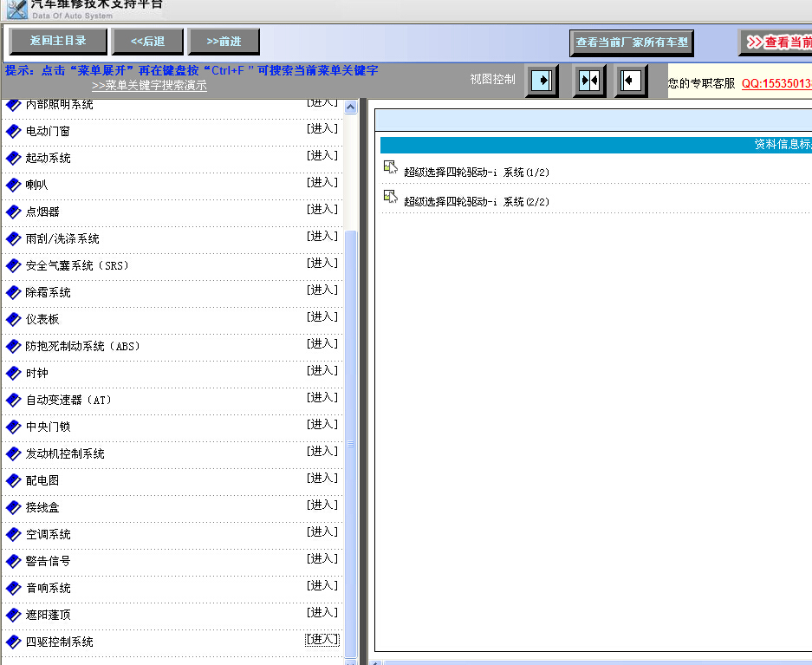
Task: Select 接线盒 menu item
Action: tap(42, 508)
